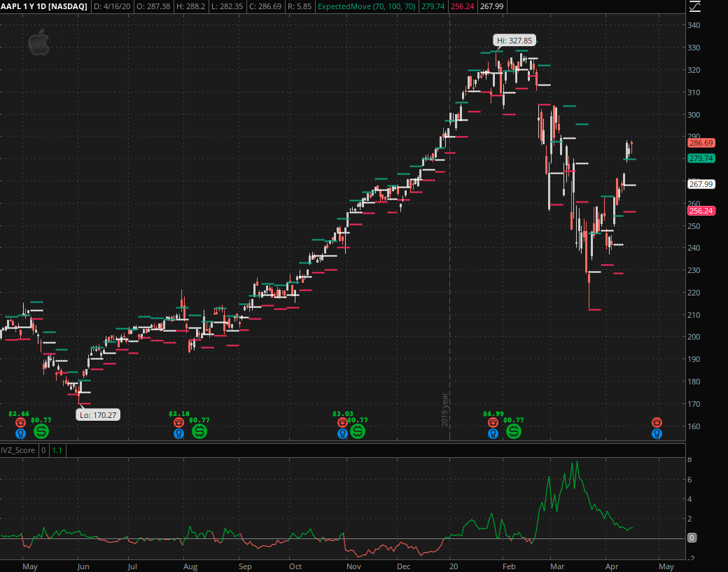Viewport: 728px width, 572px height.
Task: Click the 340 label on the price axis
Action: tap(694, 25)
